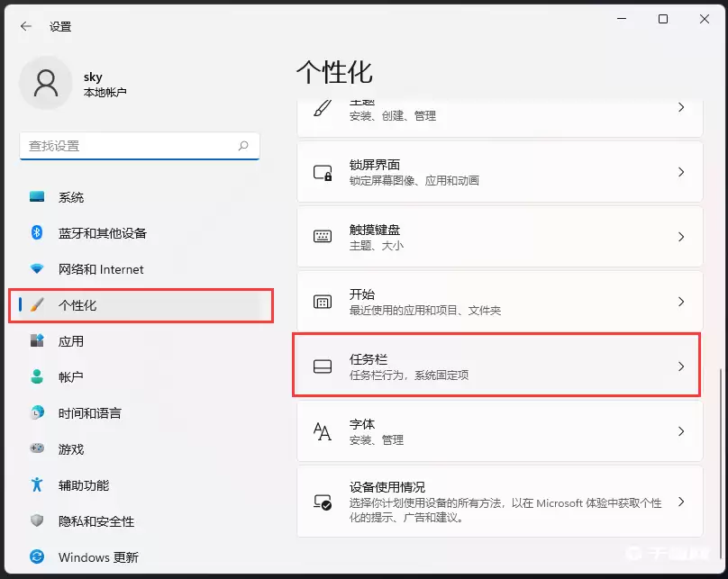Open the 锁屏界面 settings title
The width and height of the screenshot is (728, 579).
tap(374, 165)
